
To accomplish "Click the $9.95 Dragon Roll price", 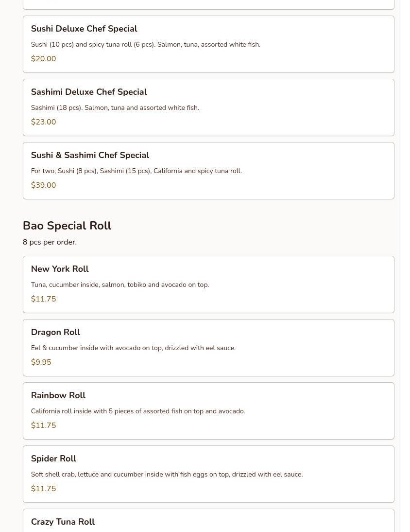I will coord(41,362).
